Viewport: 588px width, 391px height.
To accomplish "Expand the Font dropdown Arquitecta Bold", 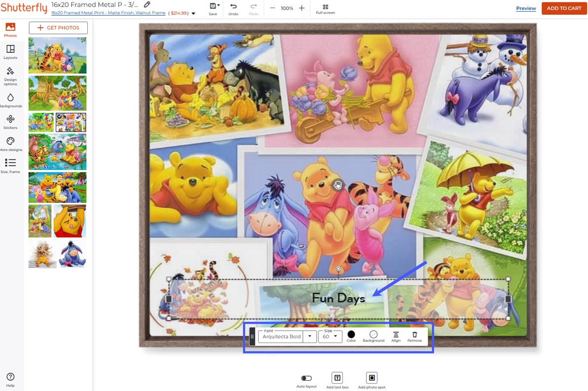I will (x=309, y=336).
